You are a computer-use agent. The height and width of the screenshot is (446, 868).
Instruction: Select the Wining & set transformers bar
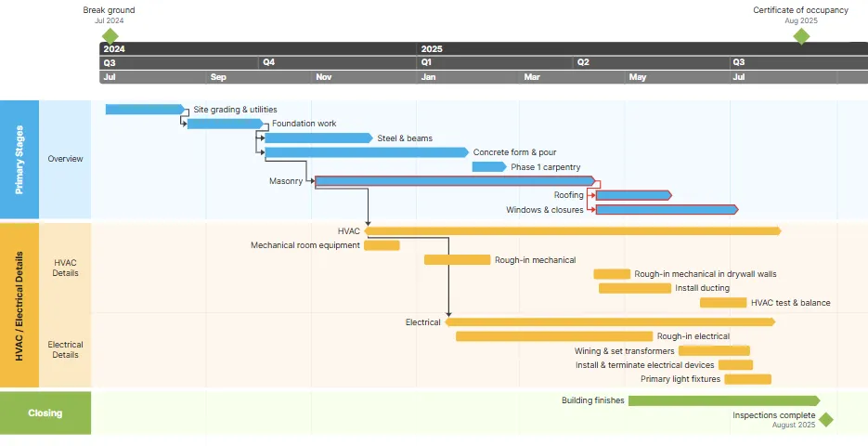point(714,350)
